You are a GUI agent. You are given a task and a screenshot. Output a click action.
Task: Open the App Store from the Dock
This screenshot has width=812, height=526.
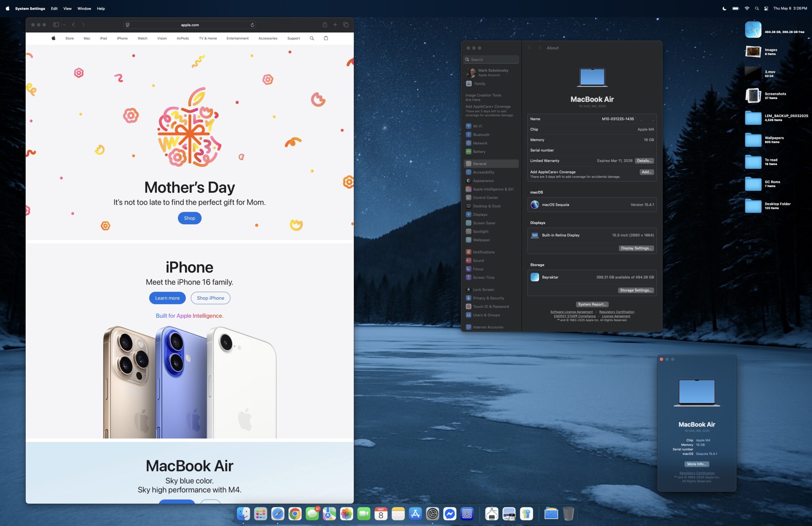point(415,513)
